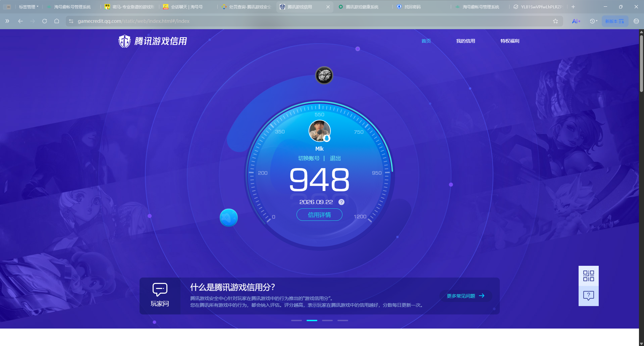This screenshot has width=644, height=346.
Task: Reload the page with the refresh icon
Action: click(45, 21)
